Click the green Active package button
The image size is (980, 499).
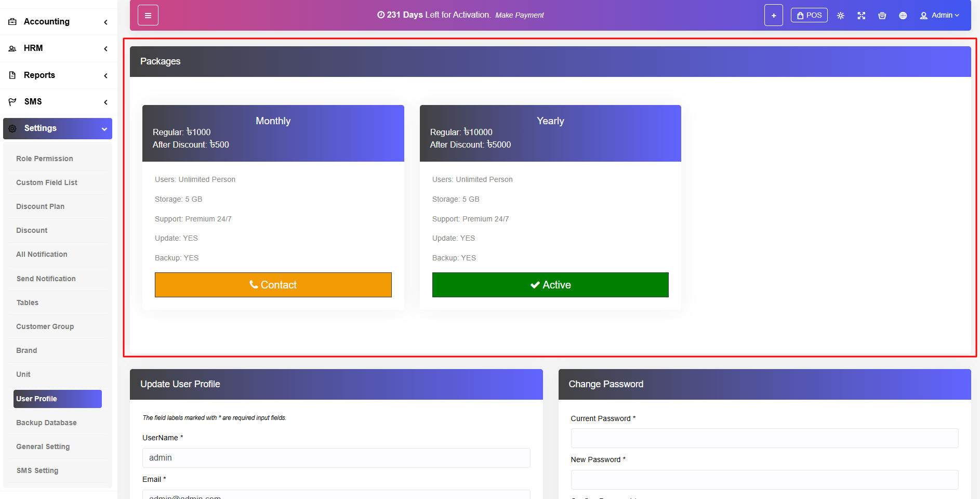pos(550,285)
